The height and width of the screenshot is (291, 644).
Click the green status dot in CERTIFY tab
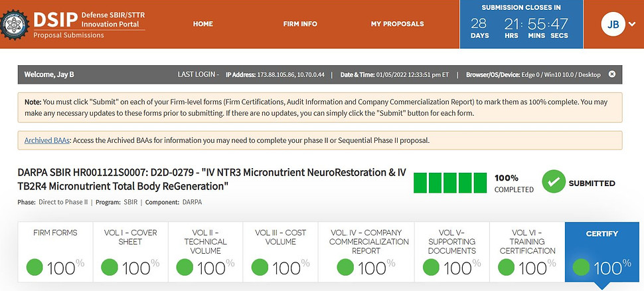(581, 267)
